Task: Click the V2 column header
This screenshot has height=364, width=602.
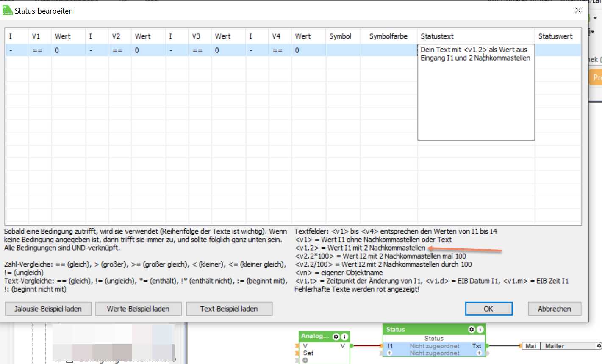Action: (x=120, y=36)
